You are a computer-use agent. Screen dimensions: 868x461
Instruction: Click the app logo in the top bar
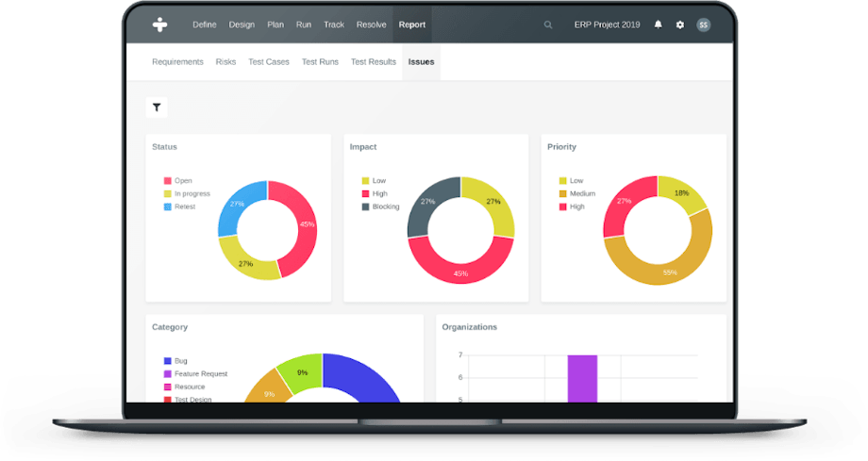click(161, 25)
